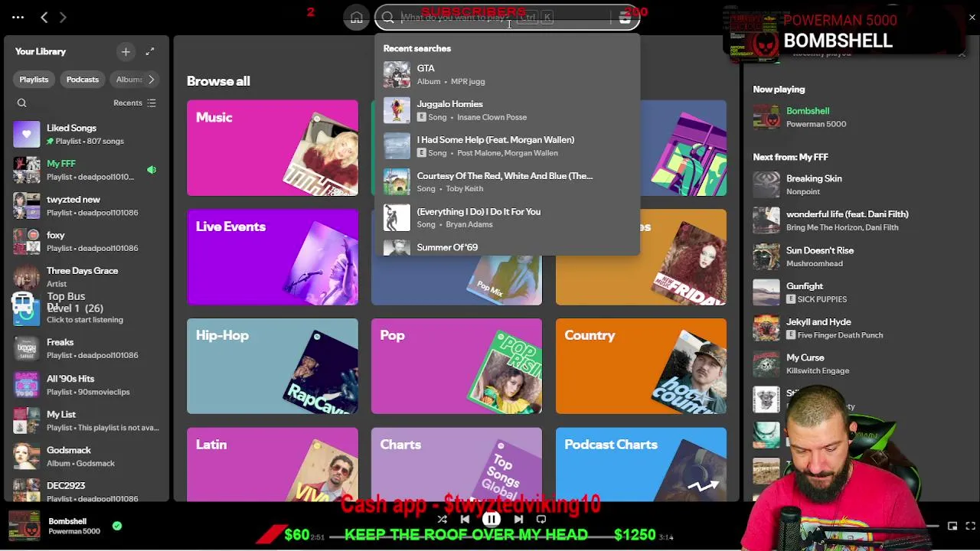Select Courtesy Of The Red, White And Blue
This screenshot has width=980, height=551.
point(507,182)
